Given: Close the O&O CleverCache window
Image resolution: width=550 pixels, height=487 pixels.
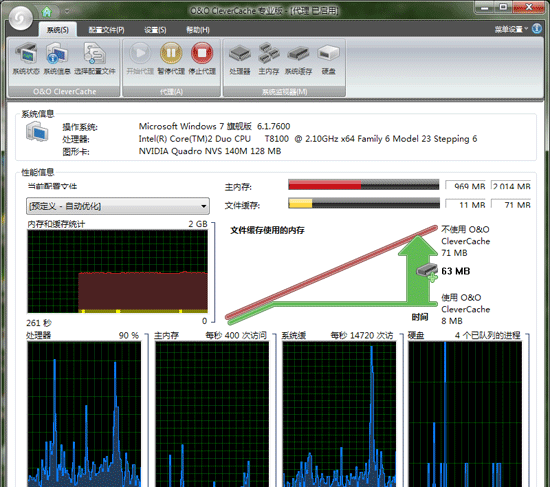Looking at the screenshot, I should pos(529,7).
